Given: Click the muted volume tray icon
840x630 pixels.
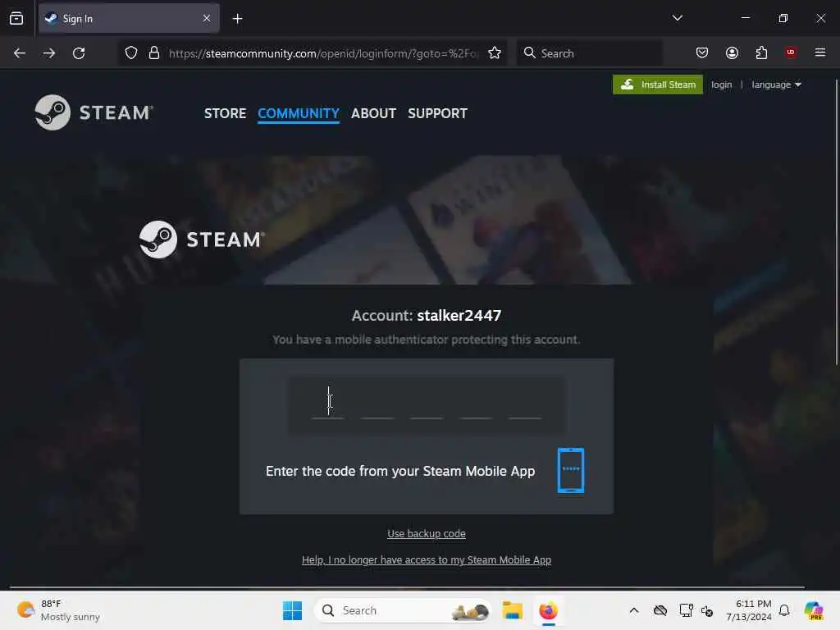Looking at the screenshot, I should [x=707, y=610].
